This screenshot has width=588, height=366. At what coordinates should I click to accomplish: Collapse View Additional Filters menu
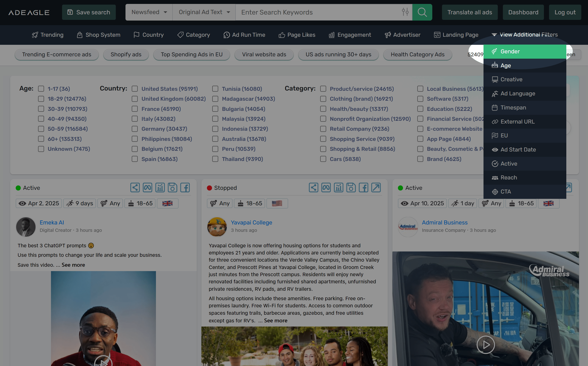tap(524, 35)
